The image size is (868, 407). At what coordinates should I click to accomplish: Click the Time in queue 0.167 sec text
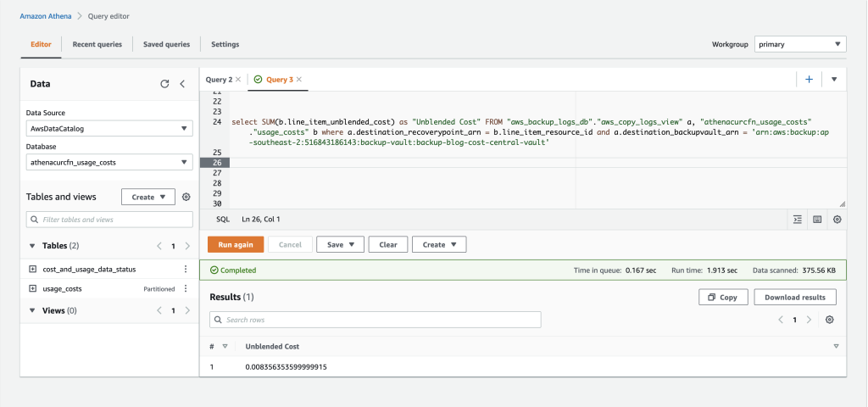click(x=615, y=270)
